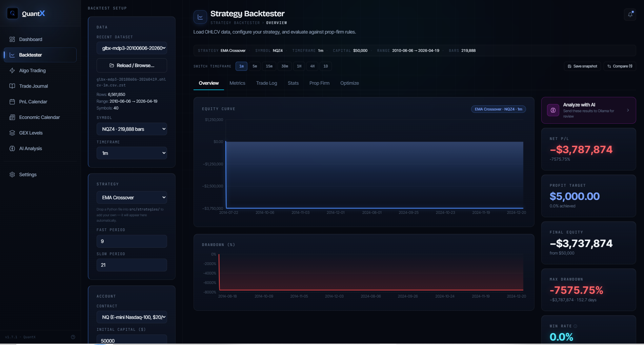
Task: Switch to the Metrics tab
Action: (237, 83)
